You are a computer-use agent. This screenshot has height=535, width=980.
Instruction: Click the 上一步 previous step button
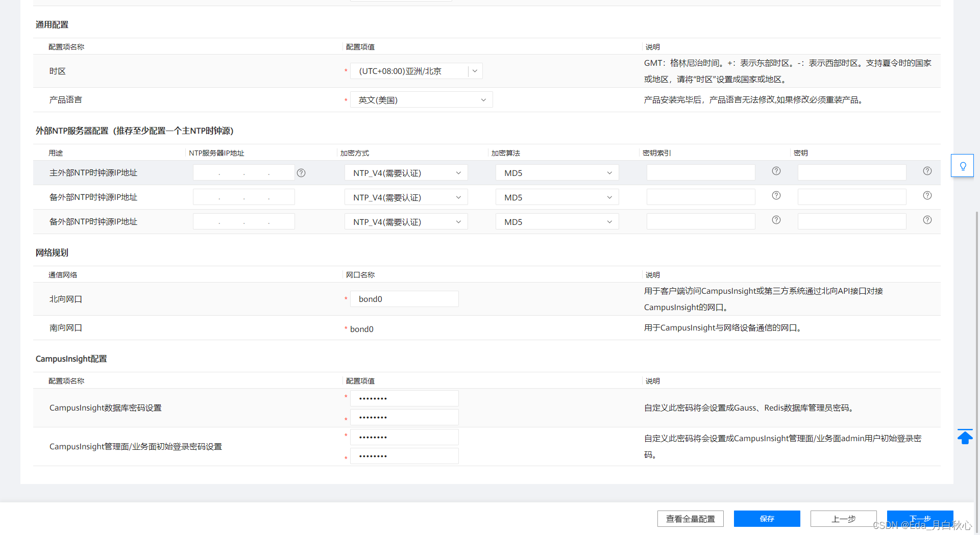click(844, 519)
